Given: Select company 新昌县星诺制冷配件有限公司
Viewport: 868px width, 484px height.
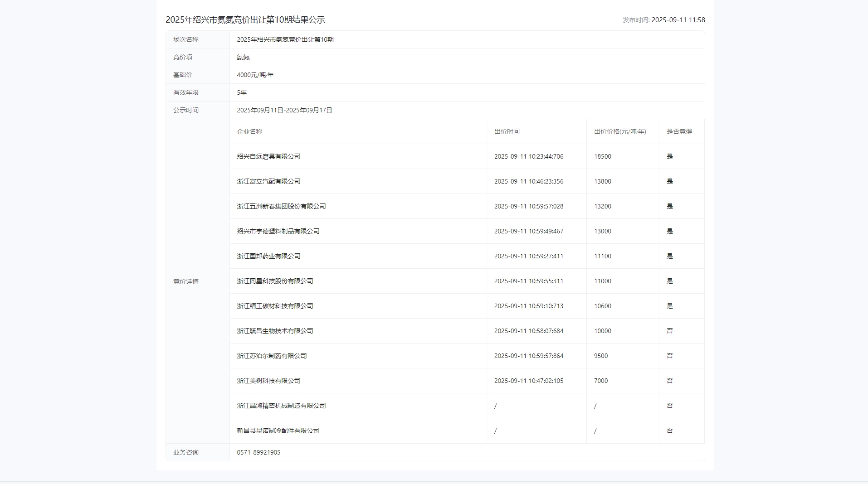Looking at the screenshot, I should point(278,431).
